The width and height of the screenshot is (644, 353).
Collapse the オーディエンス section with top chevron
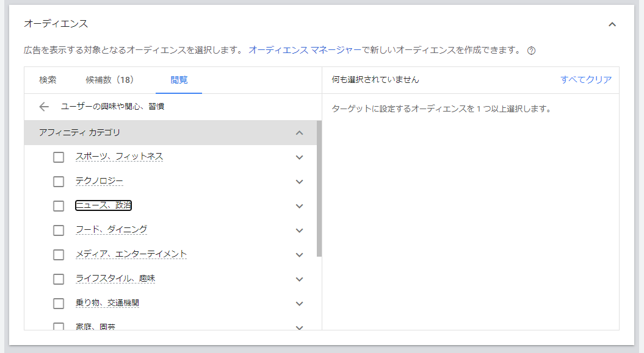(x=612, y=24)
